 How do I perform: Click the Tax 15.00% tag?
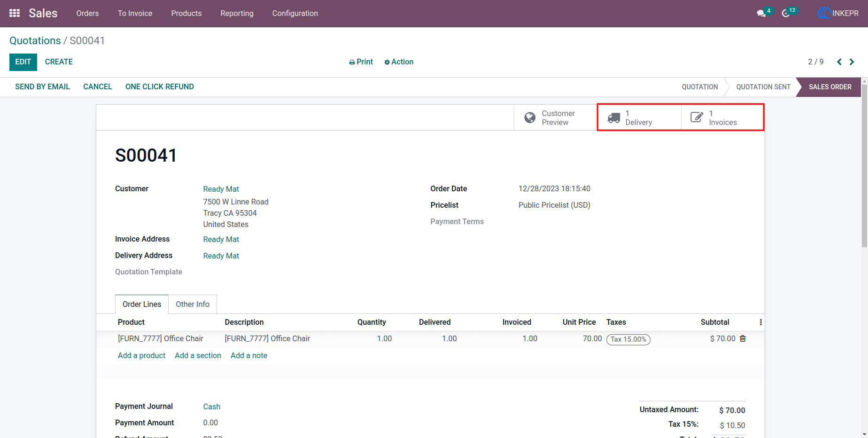(628, 339)
